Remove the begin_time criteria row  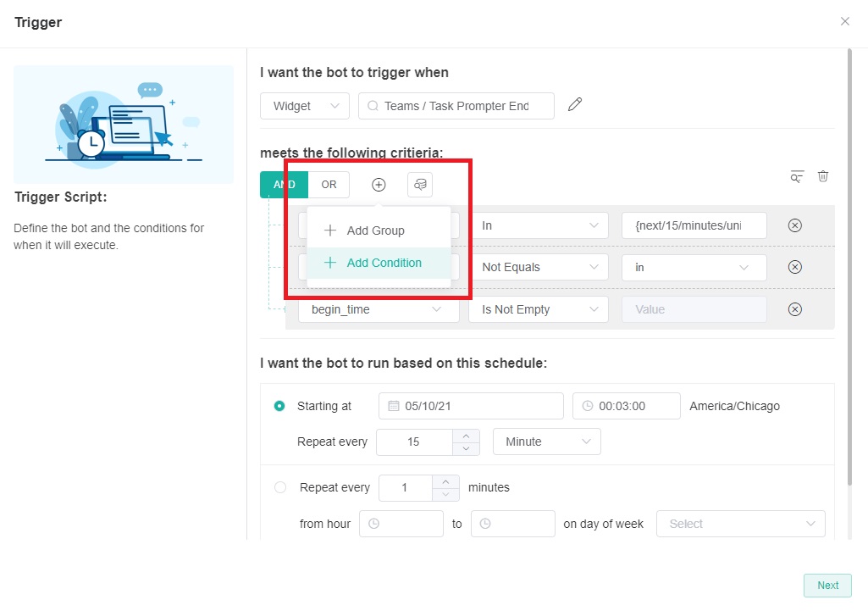coord(795,309)
